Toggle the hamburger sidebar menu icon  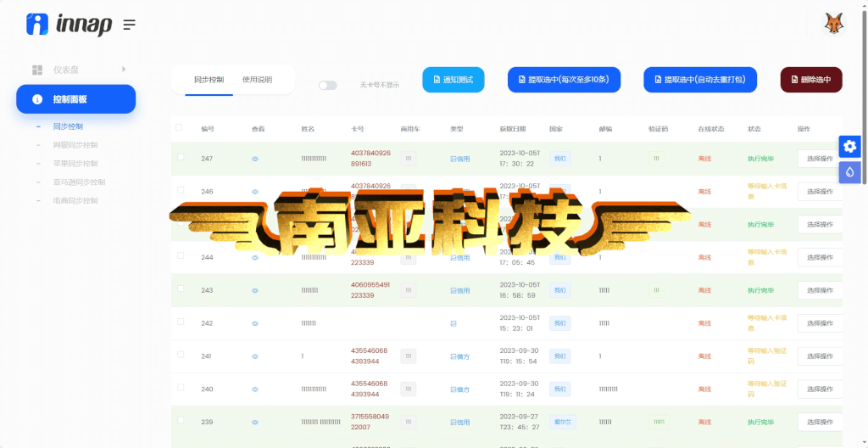click(130, 25)
